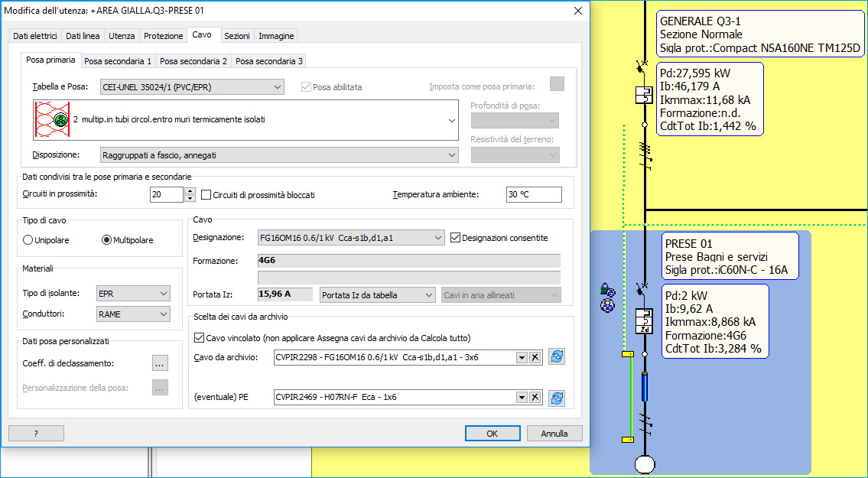The width and height of the screenshot is (868, 478).
Task: Refresh the Cavo da archivio selection
Action: [x=557, y=356]
